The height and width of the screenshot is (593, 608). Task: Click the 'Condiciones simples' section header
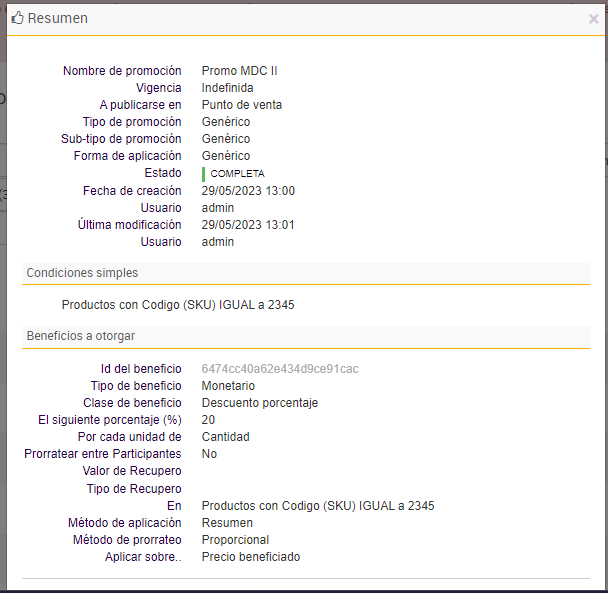pos(306,273)
